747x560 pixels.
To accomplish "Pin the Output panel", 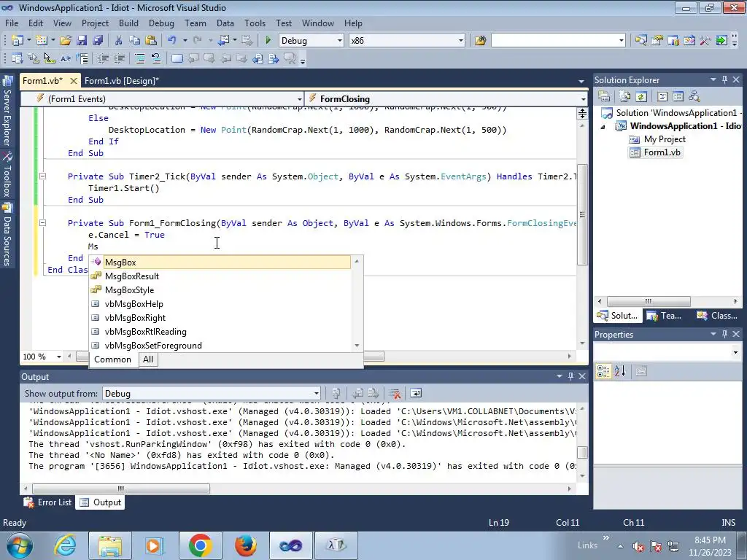I will (570, 376).
